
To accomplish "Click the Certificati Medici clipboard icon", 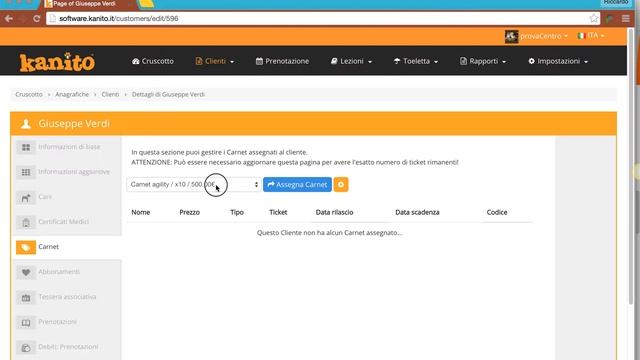I will coord(26,222).
